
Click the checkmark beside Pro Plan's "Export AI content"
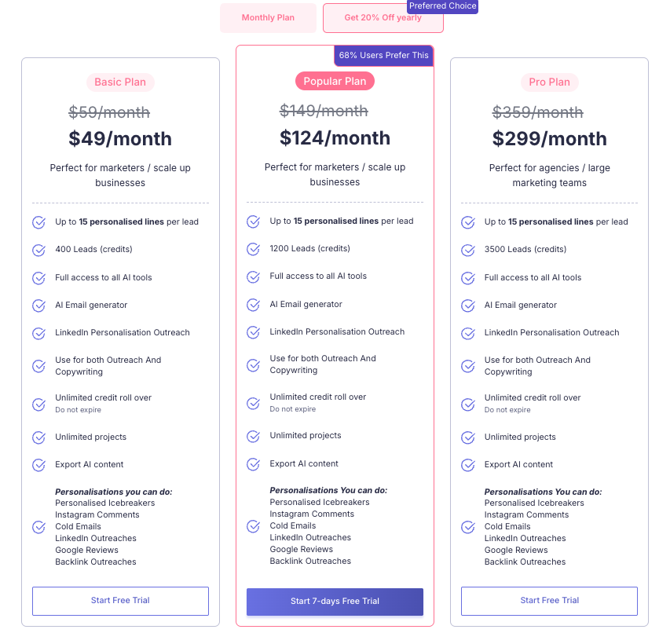(x=467, y=465)
